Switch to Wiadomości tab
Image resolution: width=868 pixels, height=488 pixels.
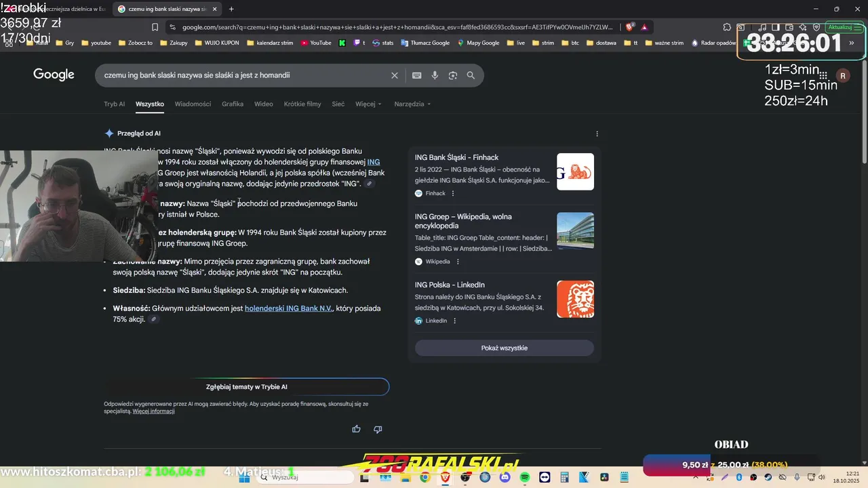click(x=193, y=104)
